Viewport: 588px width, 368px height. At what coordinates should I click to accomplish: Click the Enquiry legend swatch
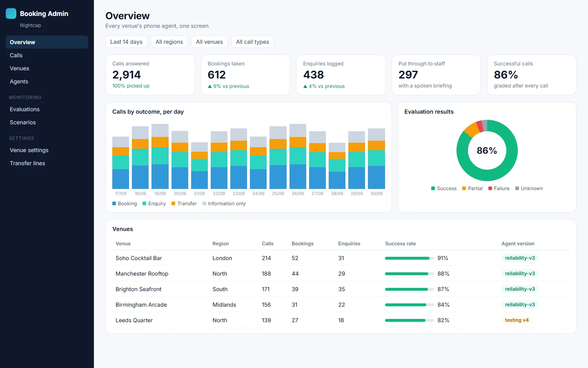point(144,203)
